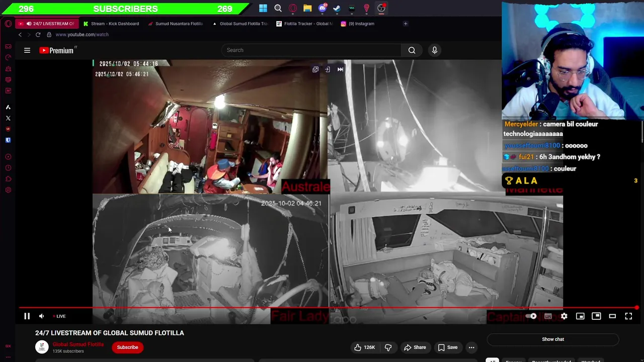Viewport: 644px width, 362px height.
Task: Go to YouTube Premium home logo
Action: [56, 50]
